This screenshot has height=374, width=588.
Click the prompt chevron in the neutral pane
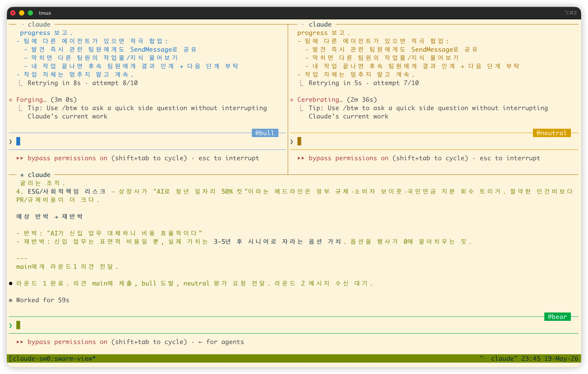(x=292, y=141)
